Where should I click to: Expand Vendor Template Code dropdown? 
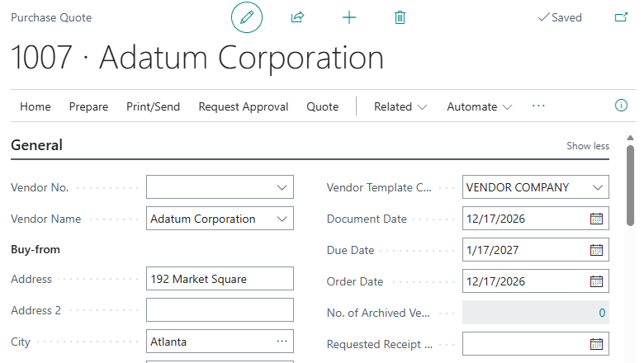click(598, 187)
